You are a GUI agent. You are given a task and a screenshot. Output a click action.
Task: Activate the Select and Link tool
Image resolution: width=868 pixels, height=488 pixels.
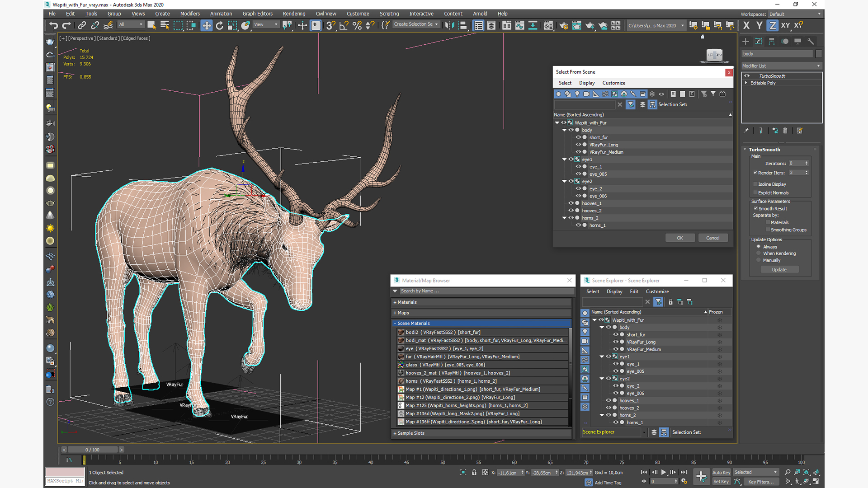82,26
